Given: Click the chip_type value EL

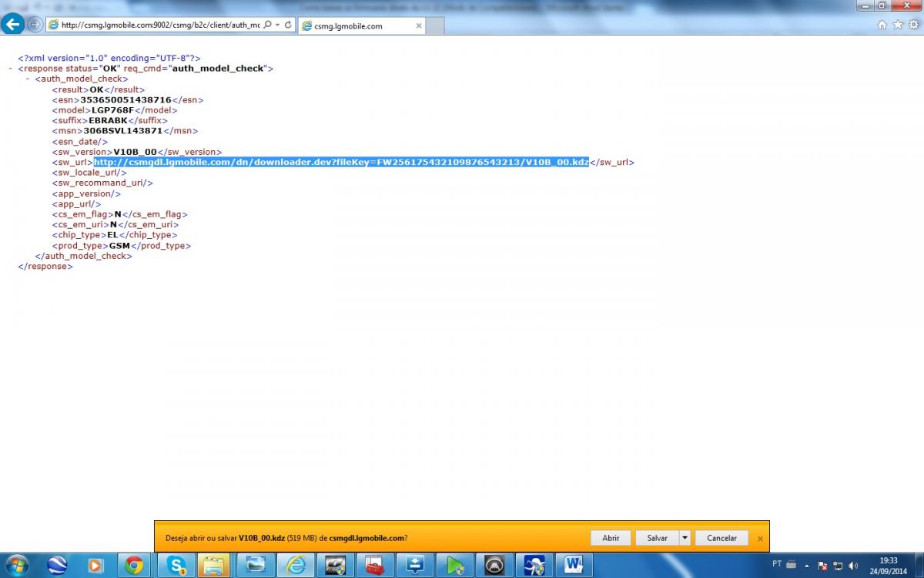Looking at the screenshot, I should coord(112,235).
